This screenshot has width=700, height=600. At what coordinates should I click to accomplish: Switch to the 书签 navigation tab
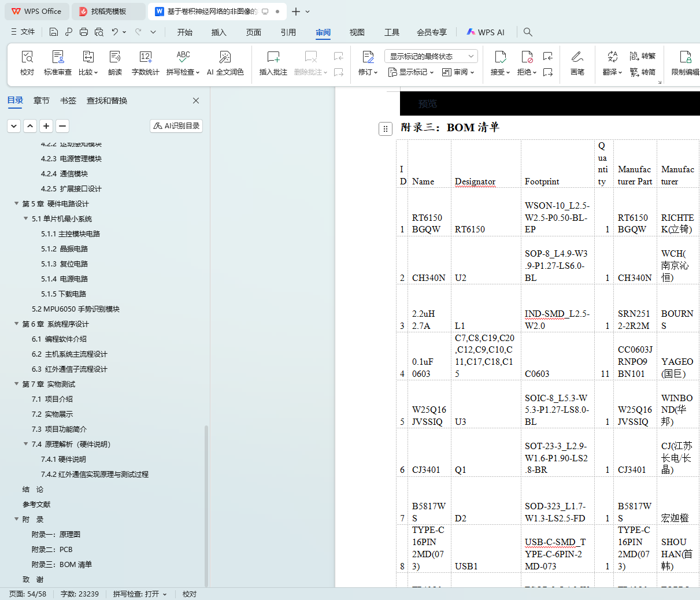(68, 101)
